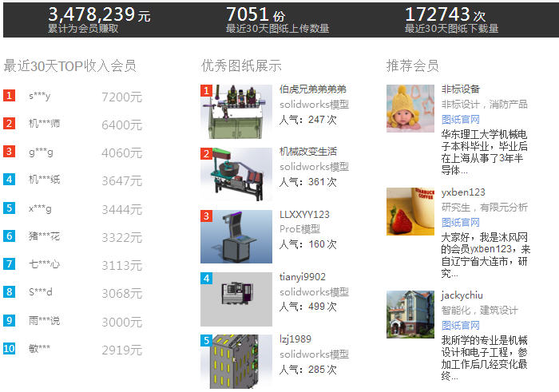Click the jackychiu member name
559x392 pixels.
tap(463, 295)
